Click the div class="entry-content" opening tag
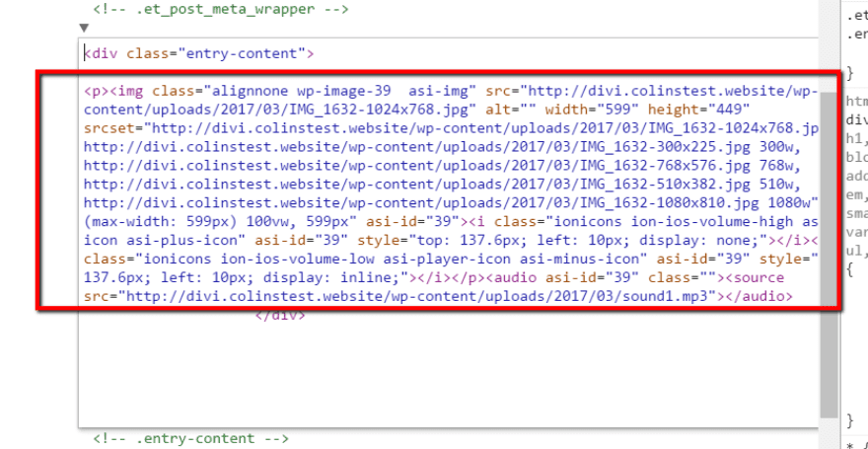868x449 pixels. click(199, 53)
